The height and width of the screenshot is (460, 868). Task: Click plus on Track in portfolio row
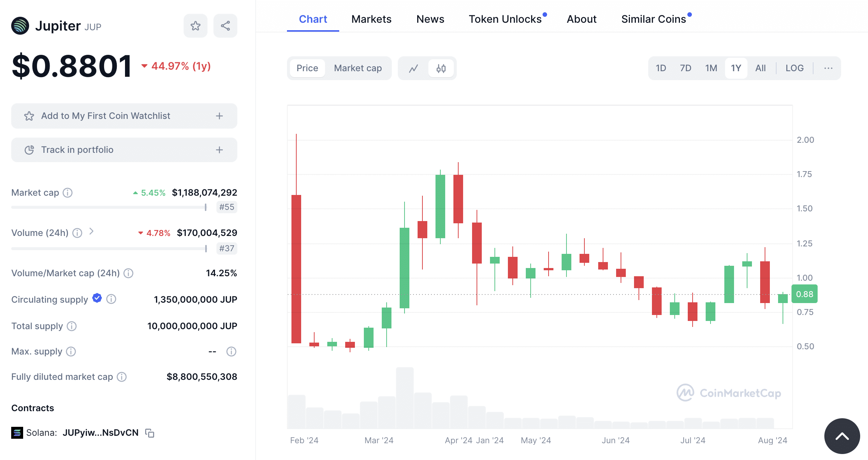tap(219, 150)
